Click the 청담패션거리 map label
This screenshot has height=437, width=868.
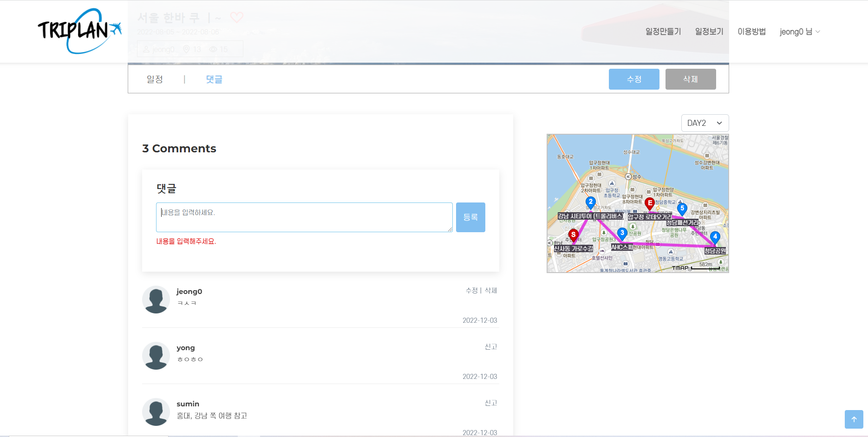click(x=682, y=223)
